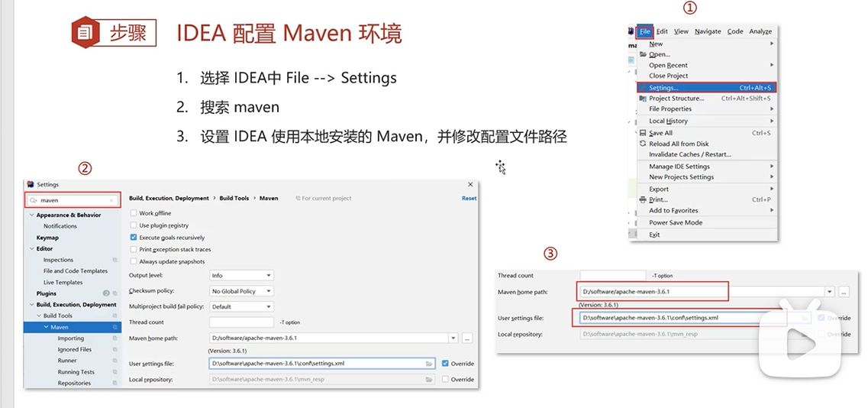
Task: Click the For current project icon in breadcrumb
Action: coord(298,198)
